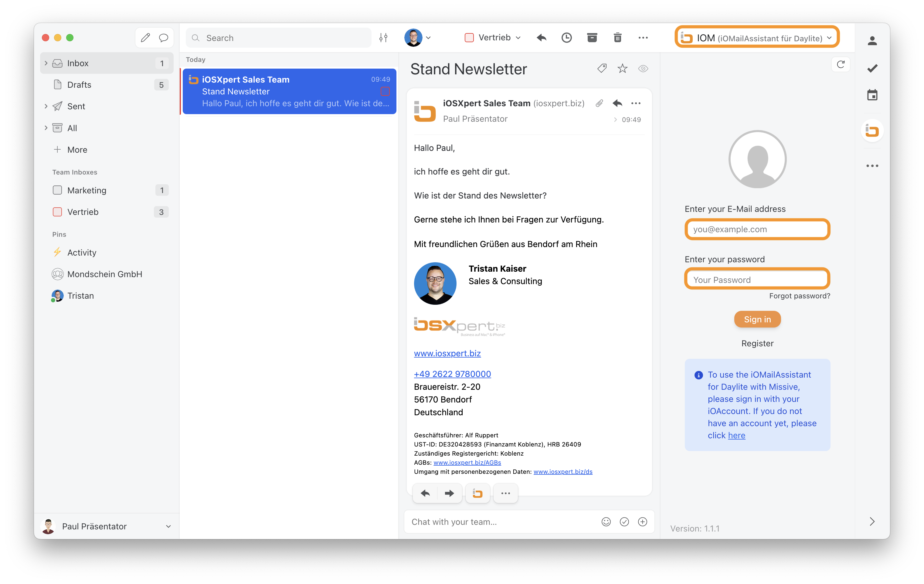Toggle the Marketing team inbox checkbox
This screenshot has width=924, height=584.
point(57,190)
